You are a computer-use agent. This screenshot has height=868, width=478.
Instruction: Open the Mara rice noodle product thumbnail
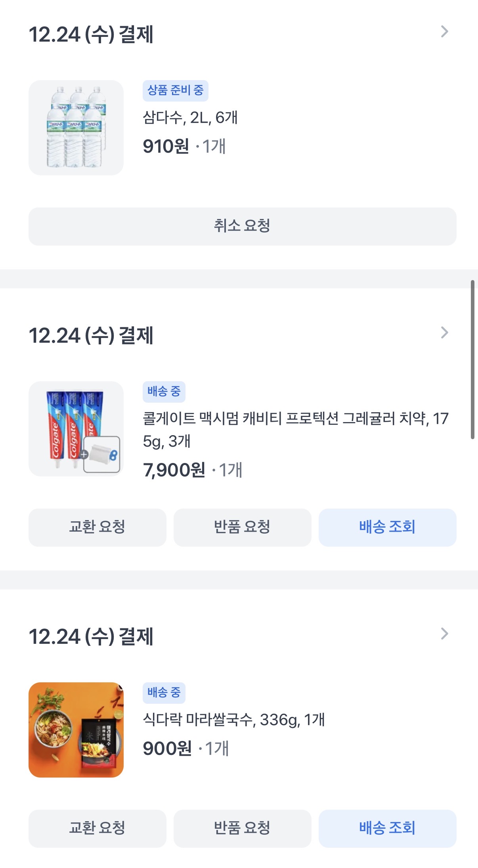point(76,730)
